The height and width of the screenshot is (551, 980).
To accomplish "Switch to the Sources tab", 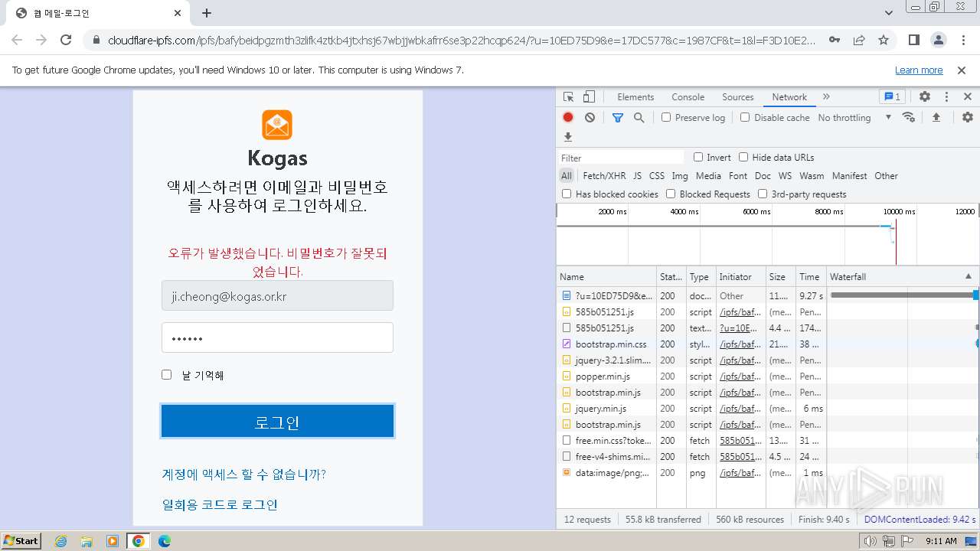I will (x=738, y=97).
